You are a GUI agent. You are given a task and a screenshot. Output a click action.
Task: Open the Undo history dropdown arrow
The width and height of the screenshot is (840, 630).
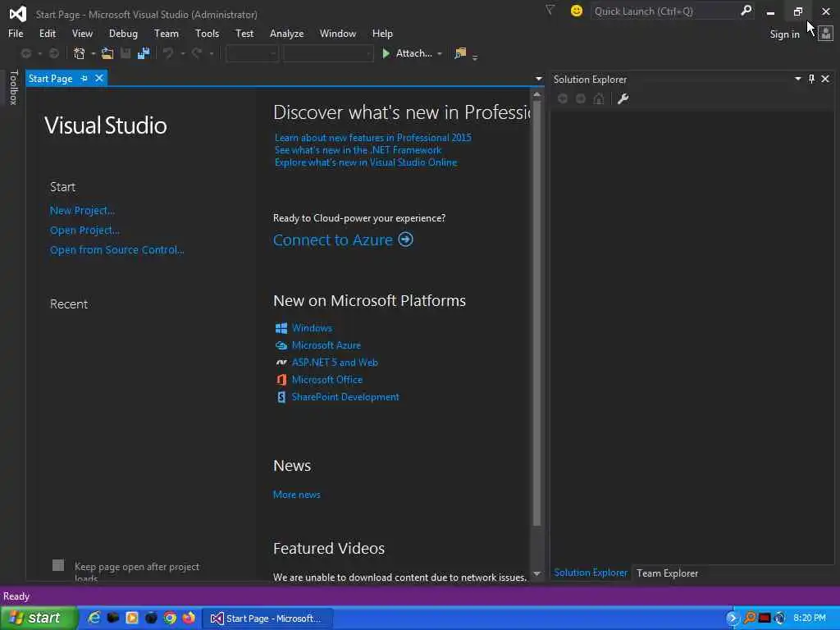183,53
